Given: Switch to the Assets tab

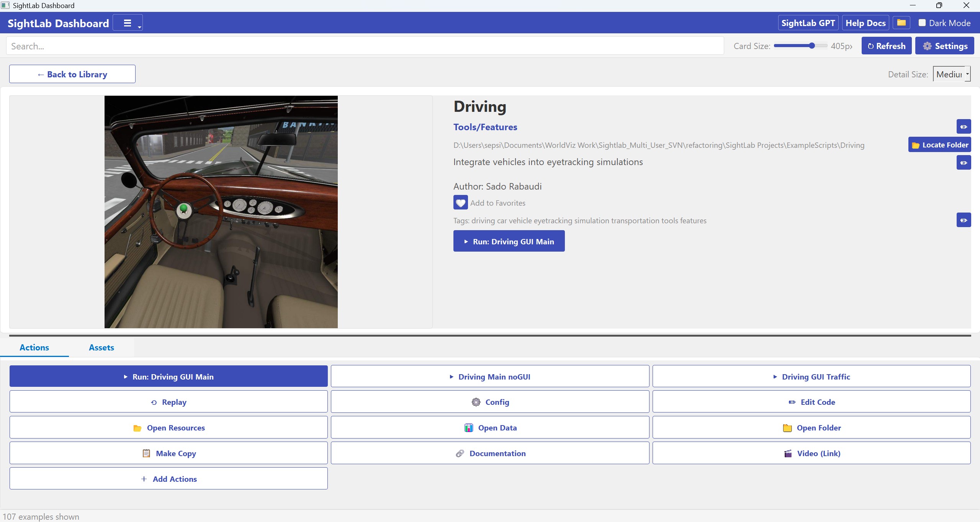Looking at the screenshot, I should (101, 347).
